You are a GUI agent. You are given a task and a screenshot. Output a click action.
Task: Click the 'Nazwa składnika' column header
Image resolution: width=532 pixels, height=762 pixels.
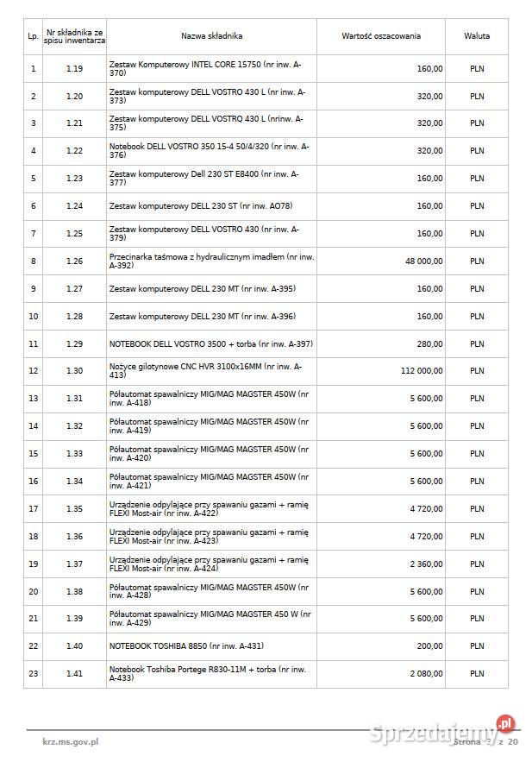click(x=211, y=36)
